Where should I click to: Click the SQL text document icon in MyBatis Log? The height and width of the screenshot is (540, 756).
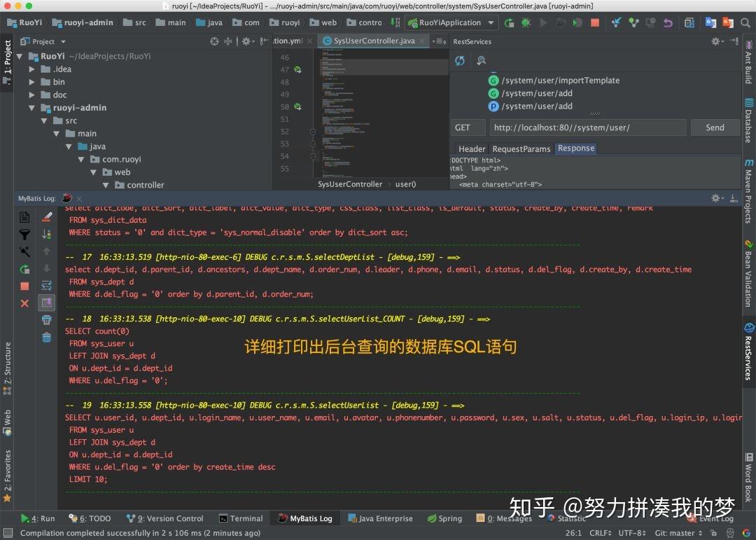[x=24, y=217]
